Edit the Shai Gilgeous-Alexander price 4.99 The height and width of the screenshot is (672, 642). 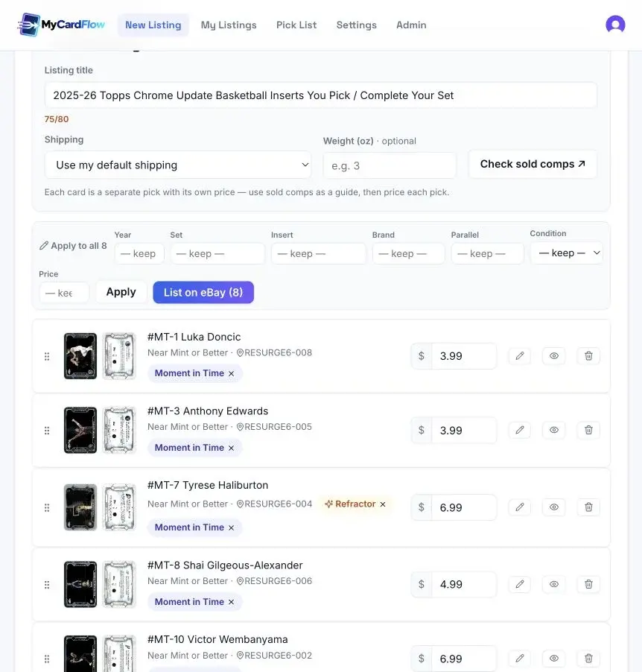464,585
